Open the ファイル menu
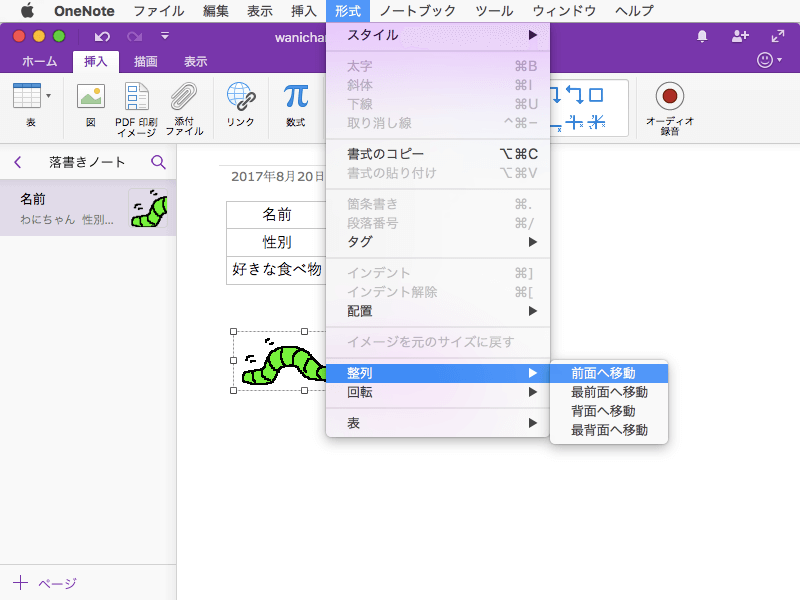 pos(159,11)
